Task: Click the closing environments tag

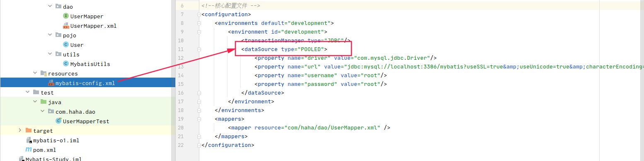Action: (239, 110)
